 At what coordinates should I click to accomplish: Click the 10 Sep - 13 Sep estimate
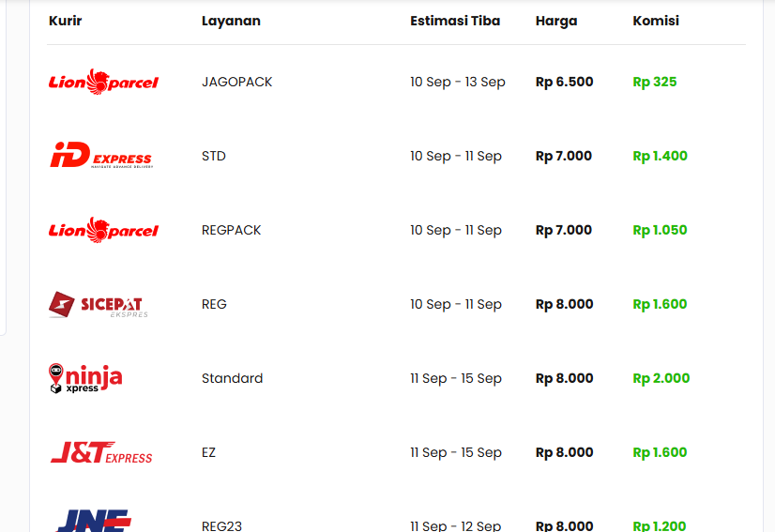click(x=458, y=82)
